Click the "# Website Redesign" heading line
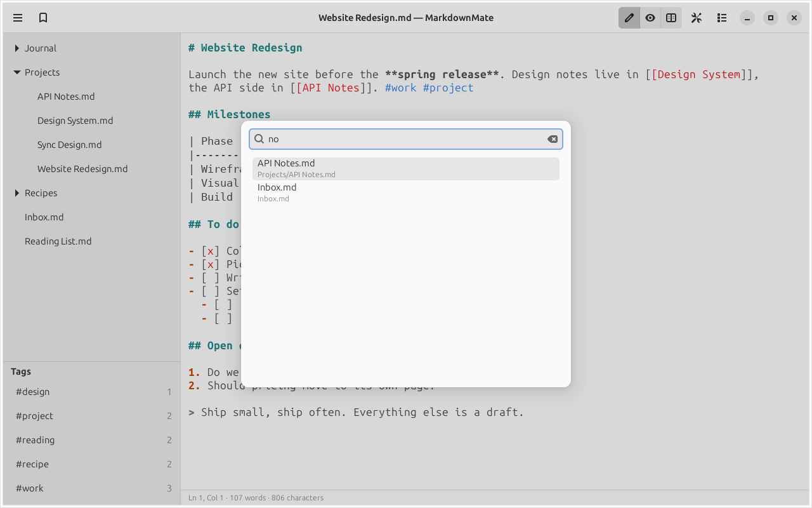Viewport: 812px width, 508px height. (x=246, y=48)
